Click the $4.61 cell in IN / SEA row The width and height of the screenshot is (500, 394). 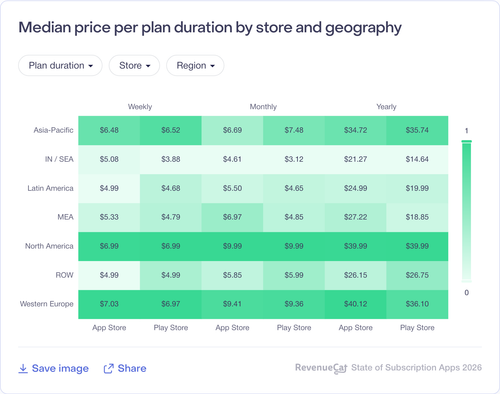[x=232, y=159]
